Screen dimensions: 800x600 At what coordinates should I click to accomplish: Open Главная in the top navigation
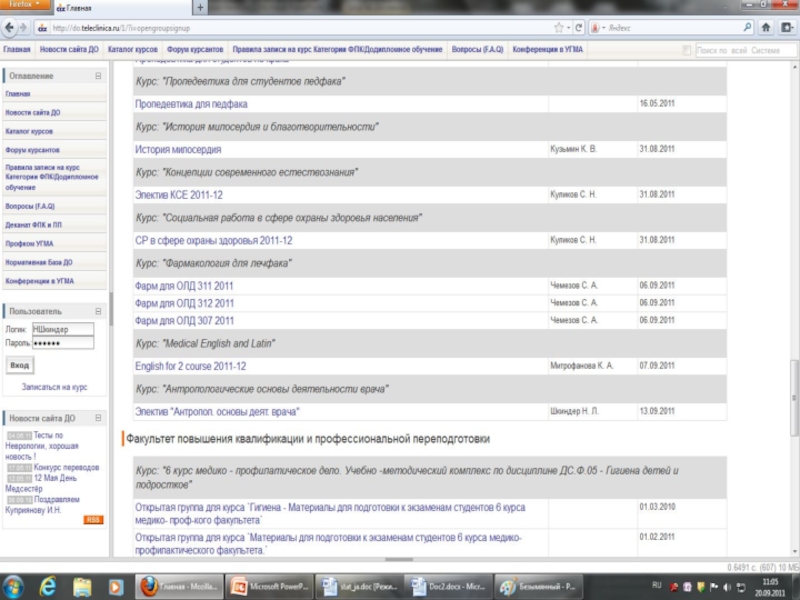[17, 49]
